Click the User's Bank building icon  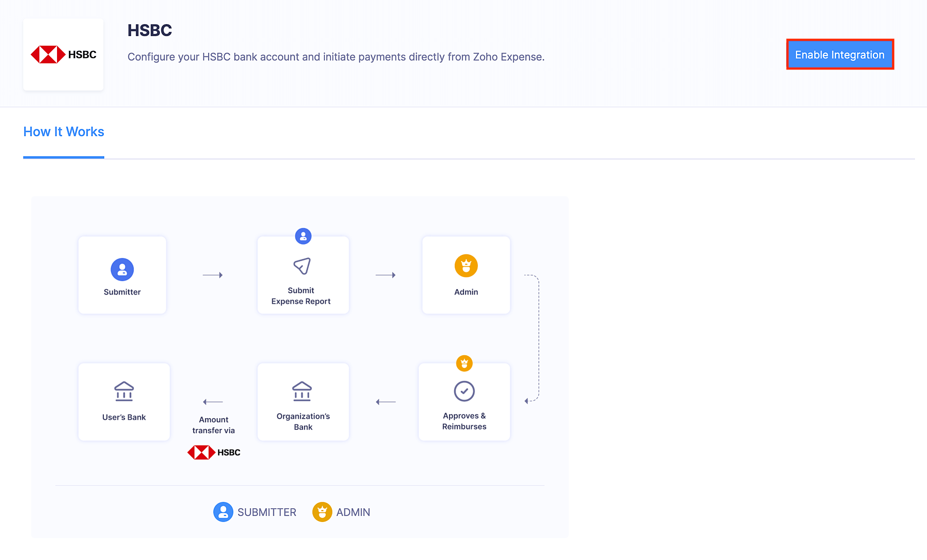[124, 391]
